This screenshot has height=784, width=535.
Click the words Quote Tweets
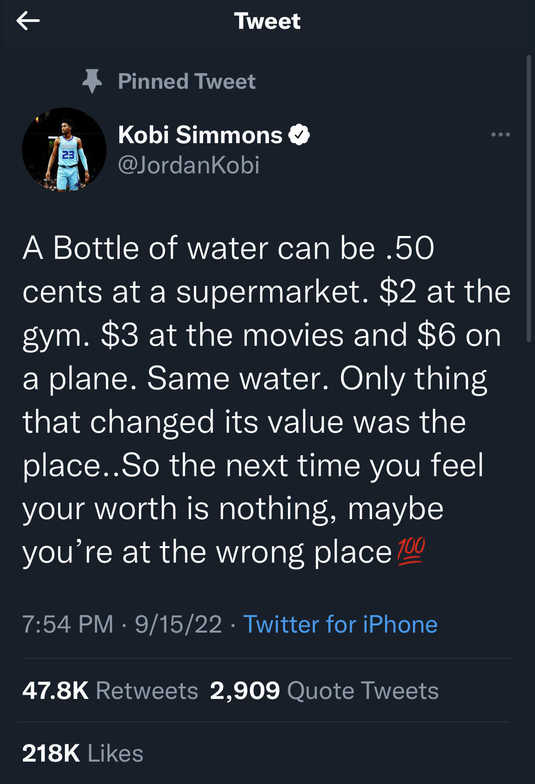(x=363, y=690)
